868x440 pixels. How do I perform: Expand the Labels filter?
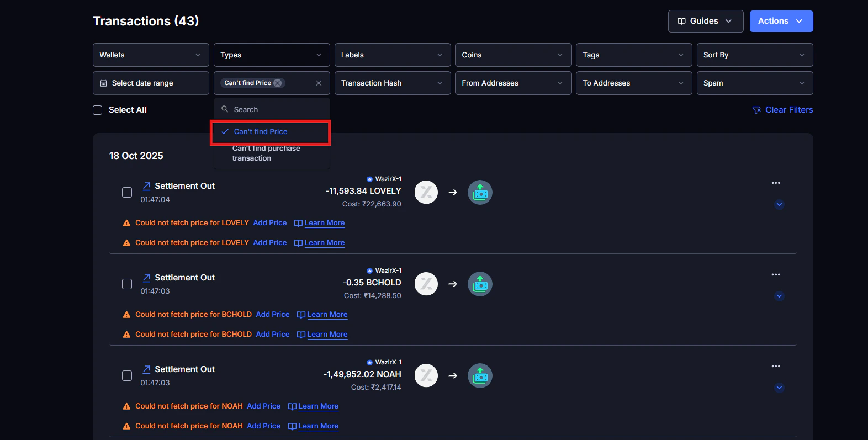pos(393,55)
